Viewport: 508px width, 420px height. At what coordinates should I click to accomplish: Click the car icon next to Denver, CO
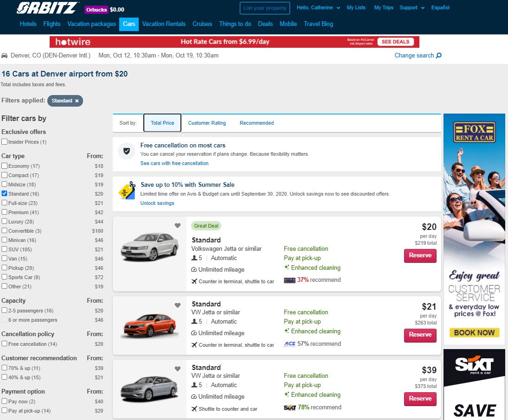[4, 56]
